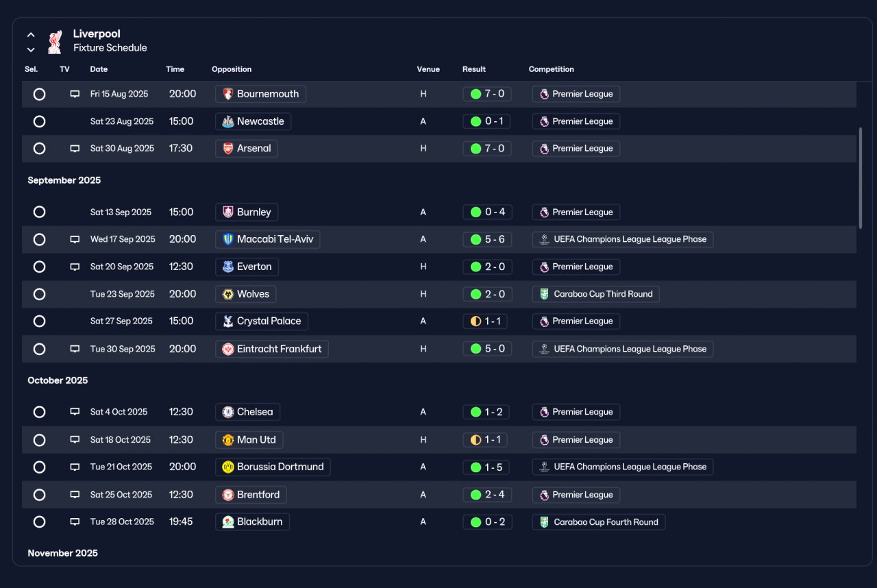Click the half-yellow draw indicator for Crystal Palace
The height and width of the screenshot is (588, 877).
pos(475,321)
